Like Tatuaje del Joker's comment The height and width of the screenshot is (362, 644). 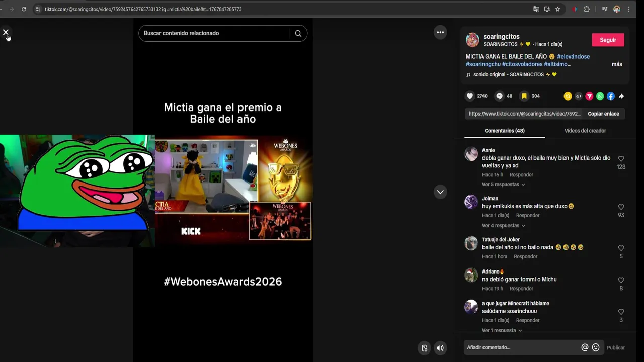coord(621,248)
